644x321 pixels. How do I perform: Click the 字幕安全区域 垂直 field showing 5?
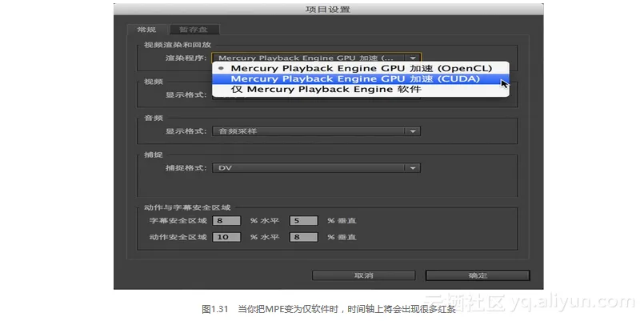(303, 221)
